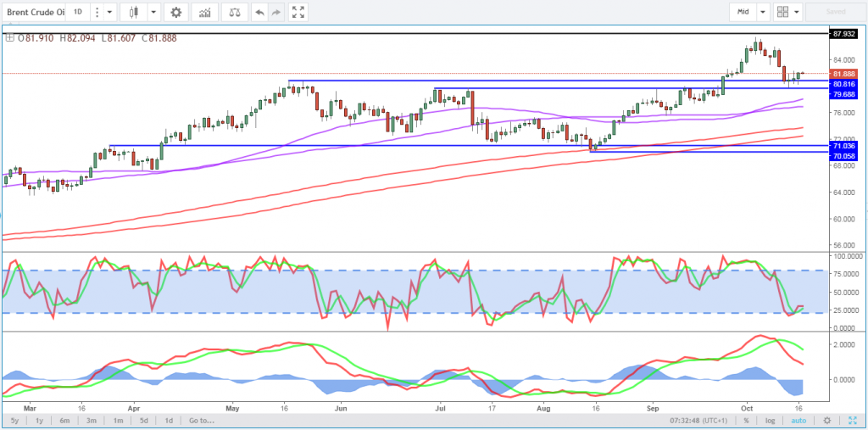Expand the chart style dropdown arrow
This screenshot has width=868, height=430.
pos(153,12)
